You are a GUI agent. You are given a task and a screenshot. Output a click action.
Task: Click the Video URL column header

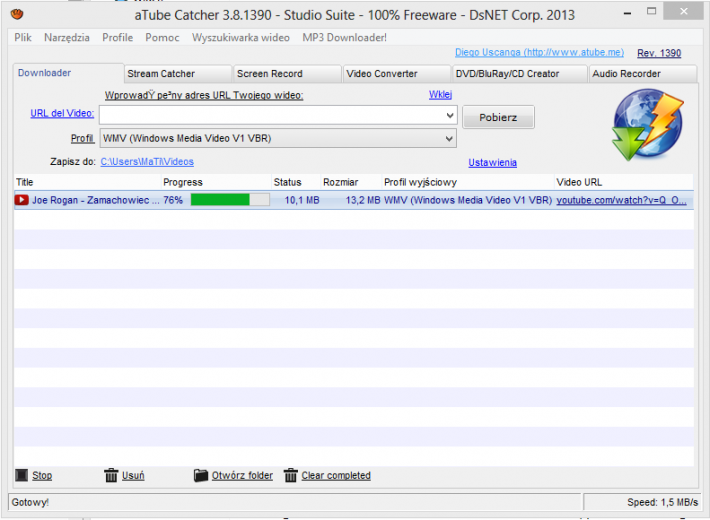[x=624, y=182]
